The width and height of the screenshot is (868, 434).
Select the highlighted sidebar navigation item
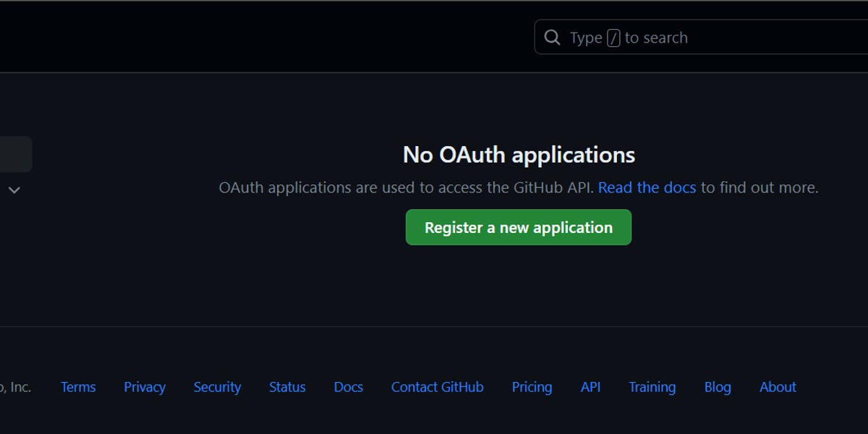point(14,154)
